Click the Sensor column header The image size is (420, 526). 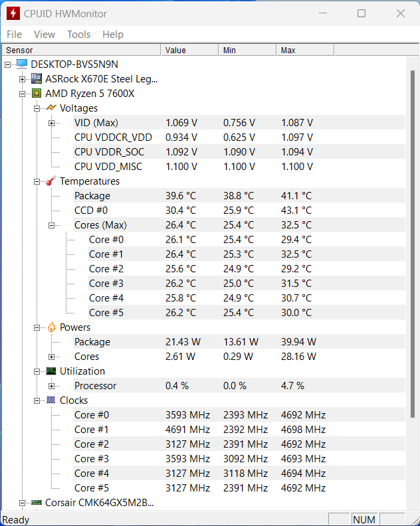81,50
